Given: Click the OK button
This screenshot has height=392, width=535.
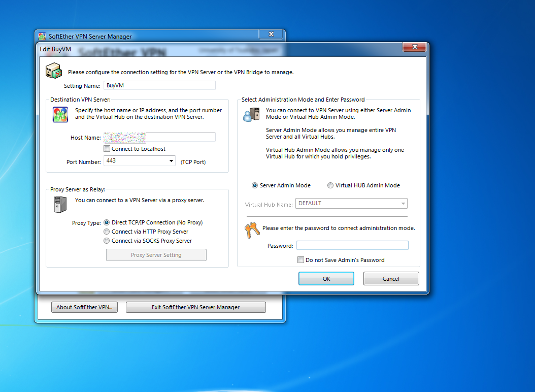Looking at the screenshot, I should coord(326,279).
